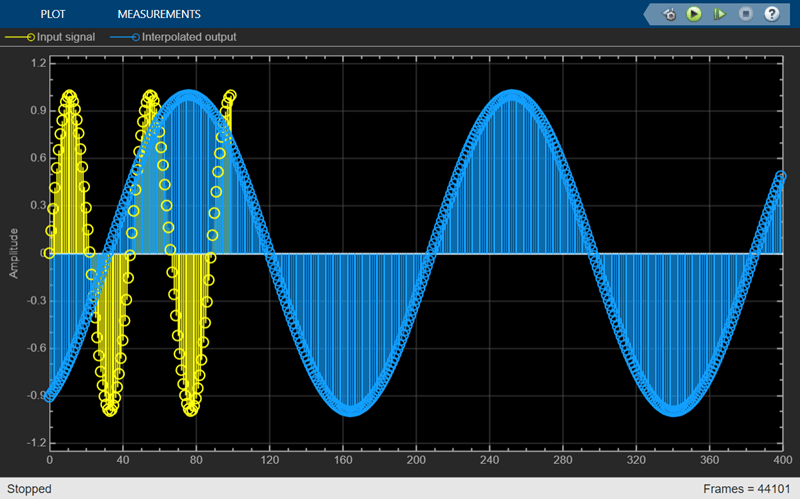
Task: Open the scope configuration gear icon
Action: (x=669, y=14)
